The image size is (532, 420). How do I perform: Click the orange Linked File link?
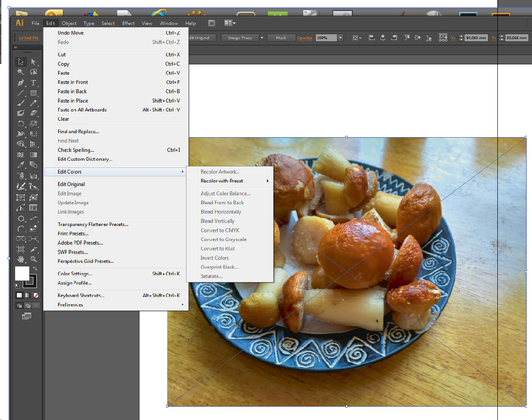29,38
